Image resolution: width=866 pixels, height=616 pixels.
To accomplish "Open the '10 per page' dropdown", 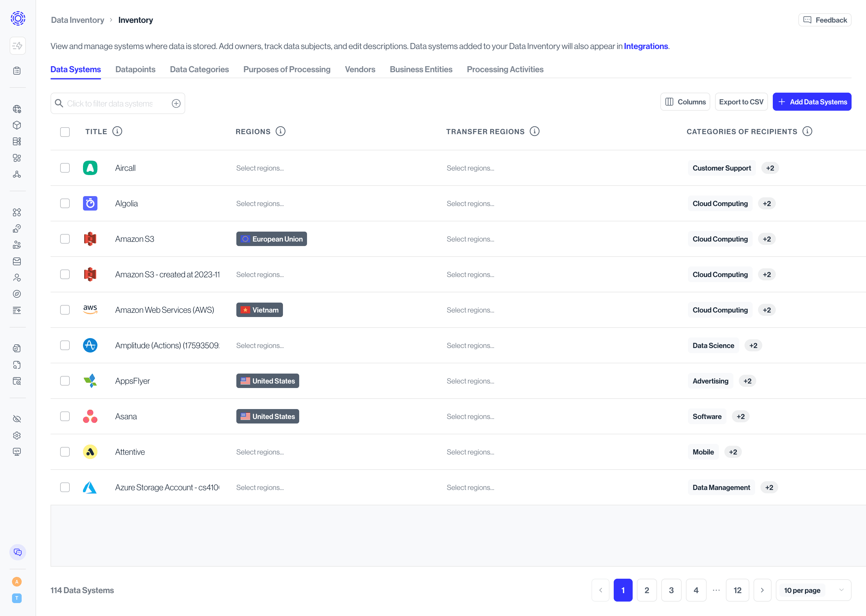I will [x=814, y=590].
